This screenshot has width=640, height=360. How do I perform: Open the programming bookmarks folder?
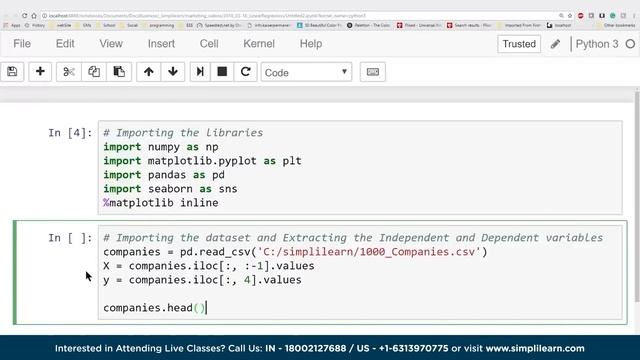pos(159,25)
